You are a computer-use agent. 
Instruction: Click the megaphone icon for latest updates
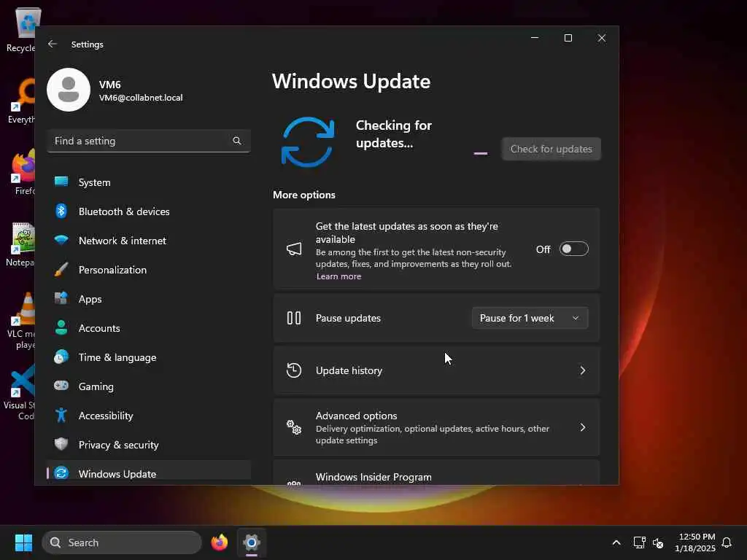(294, 249)
